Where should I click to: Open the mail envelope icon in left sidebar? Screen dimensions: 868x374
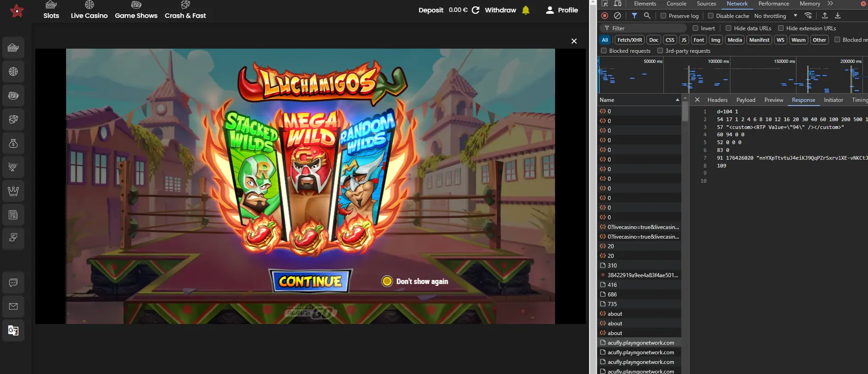click(13, 307)
